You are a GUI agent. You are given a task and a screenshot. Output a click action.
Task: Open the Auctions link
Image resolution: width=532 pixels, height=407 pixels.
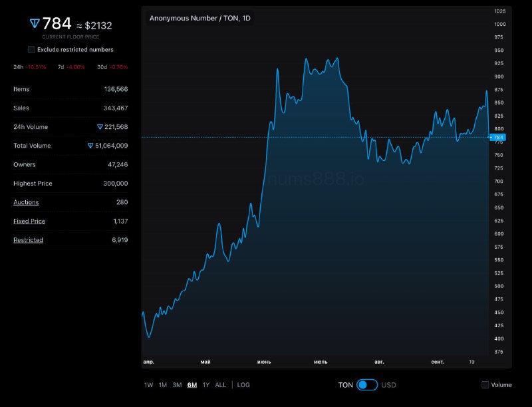tap(26, 202)
